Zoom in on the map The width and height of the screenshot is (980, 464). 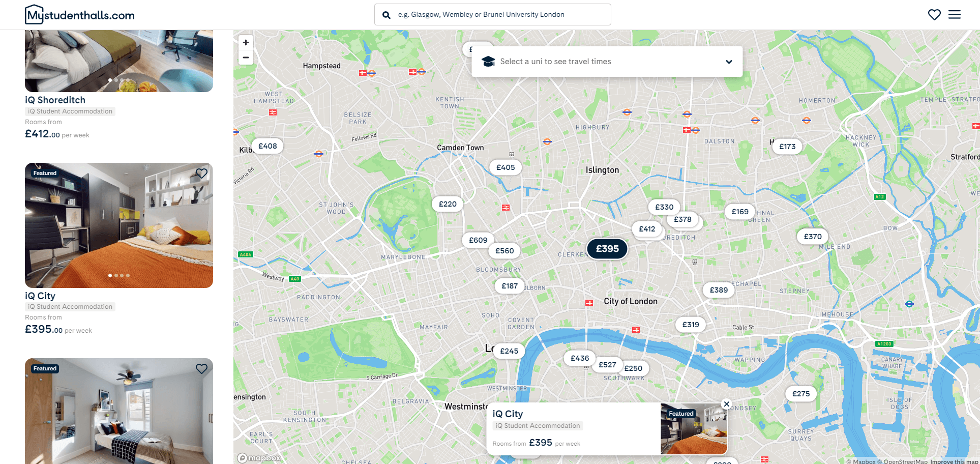[x=246, y=43]
